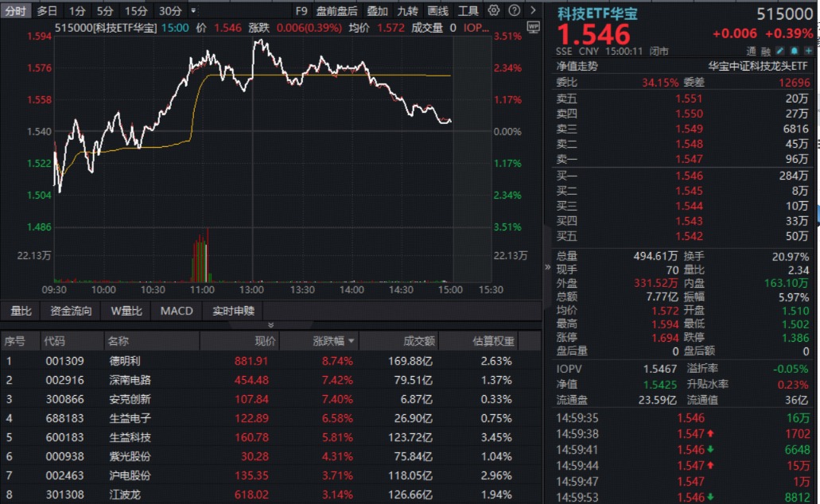Add stock to watchlist plus icon

pos(808,51)
